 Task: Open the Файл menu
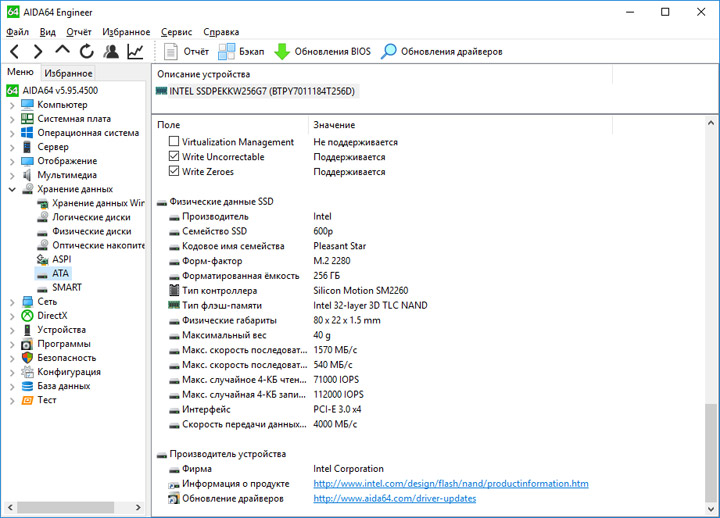point(17,32)
